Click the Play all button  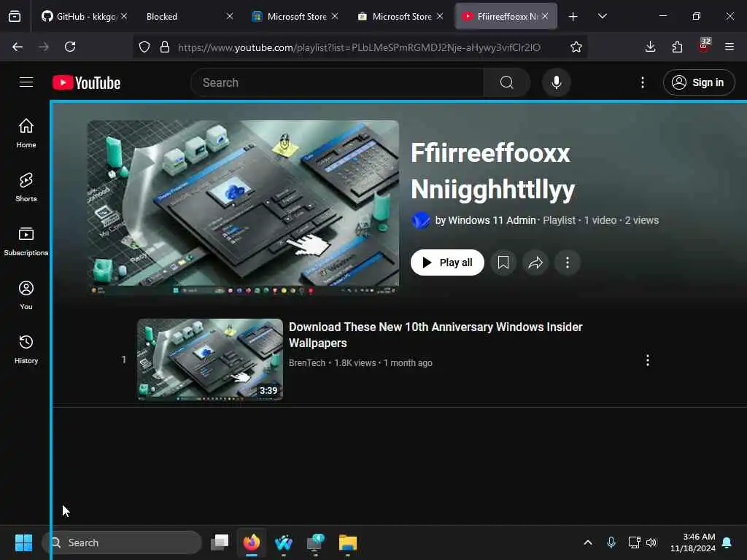(x=447, y=262)
